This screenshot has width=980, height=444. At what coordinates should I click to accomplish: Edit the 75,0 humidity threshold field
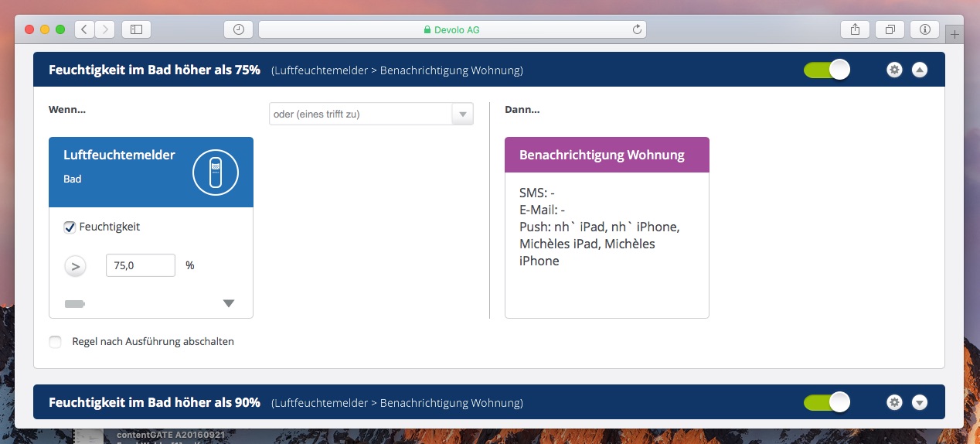coord(141,265)
